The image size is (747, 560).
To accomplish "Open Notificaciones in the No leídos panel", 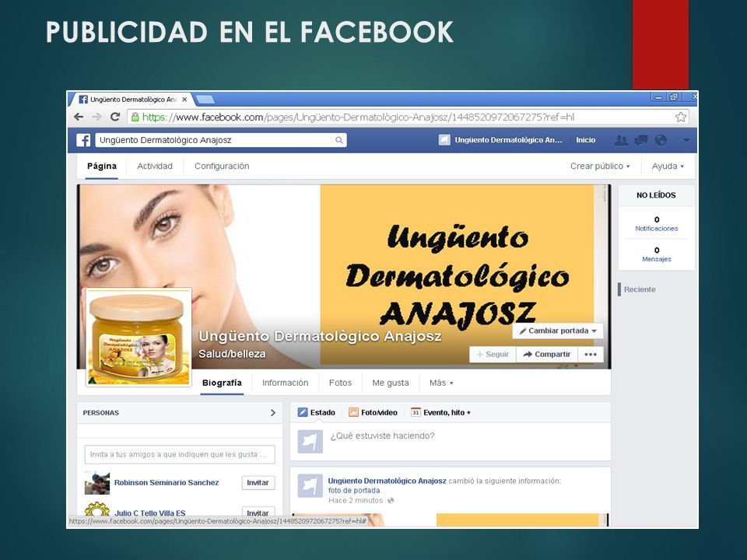I will click(657, 224).
